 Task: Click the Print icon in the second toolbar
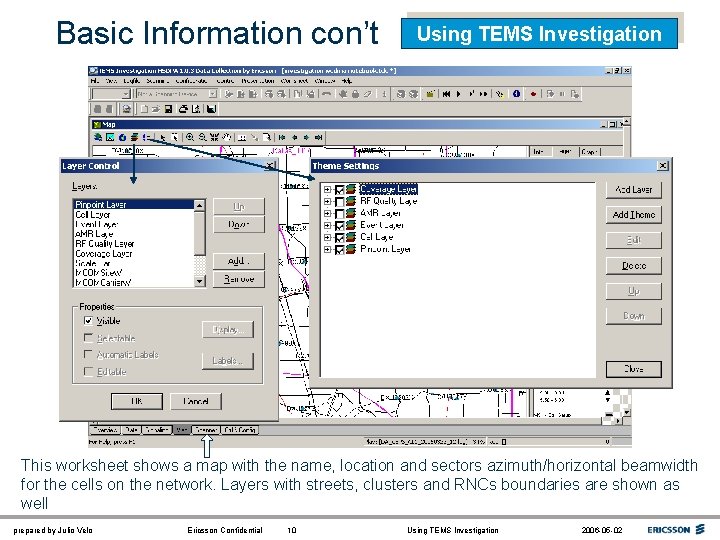[x=184, y=109]
